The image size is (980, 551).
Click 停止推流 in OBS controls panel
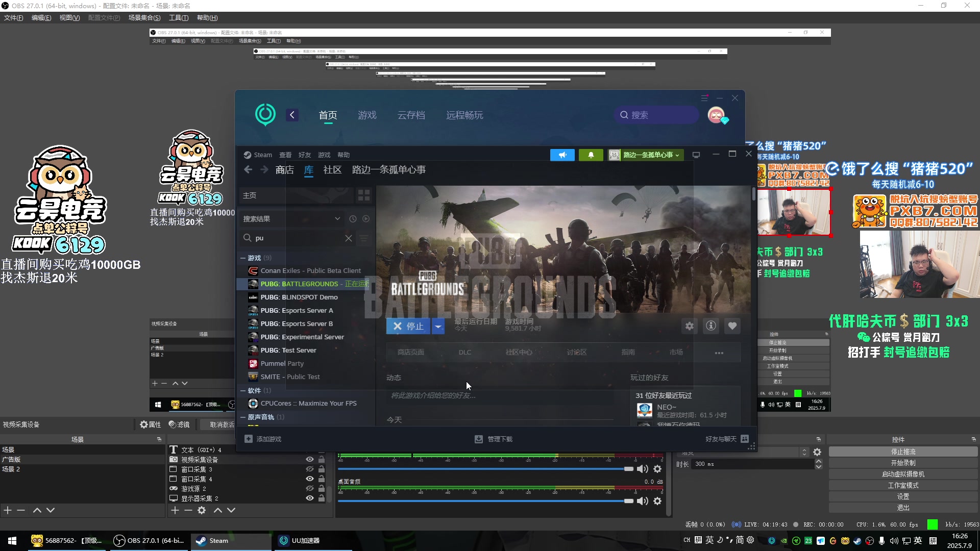tap(903, 452)
